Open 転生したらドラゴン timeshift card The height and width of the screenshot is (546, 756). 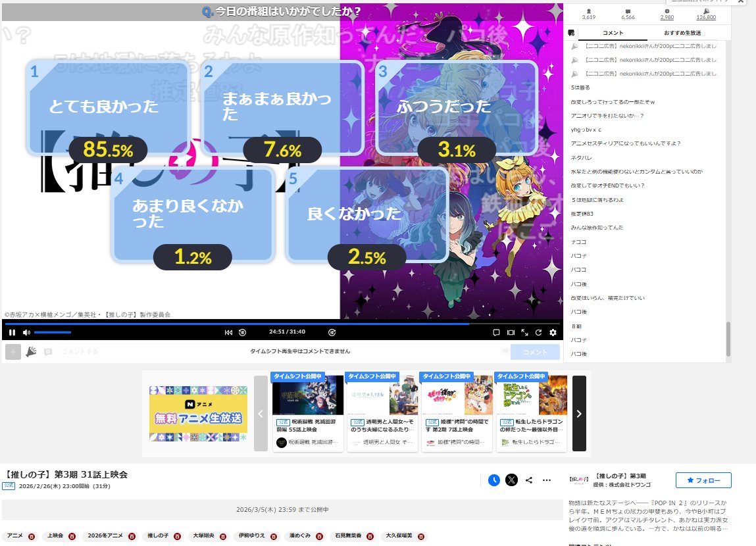tap(532, 412)
